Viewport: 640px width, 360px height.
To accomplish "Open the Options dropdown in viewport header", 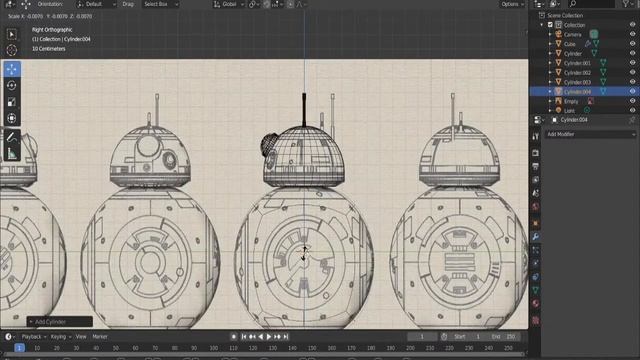I will tap(512, 4).
